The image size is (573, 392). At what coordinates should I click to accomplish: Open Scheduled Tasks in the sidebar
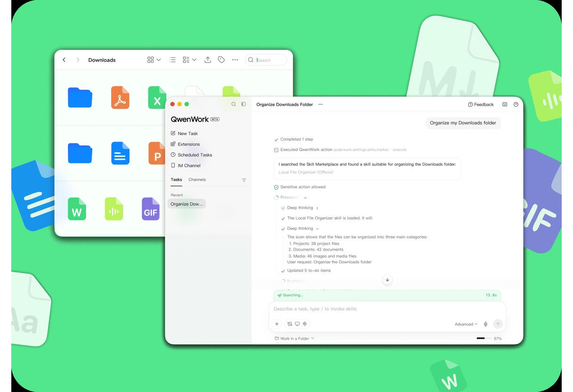tap(191, 155)
